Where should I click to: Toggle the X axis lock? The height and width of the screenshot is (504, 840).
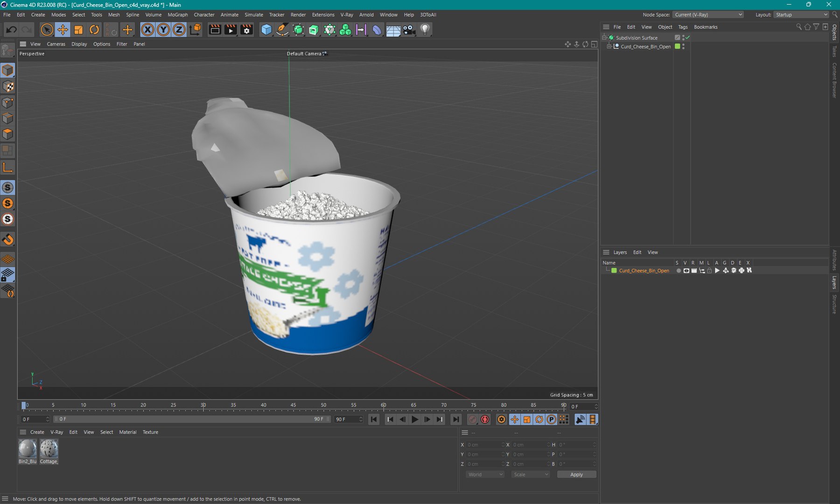click(x=147, y=30)
